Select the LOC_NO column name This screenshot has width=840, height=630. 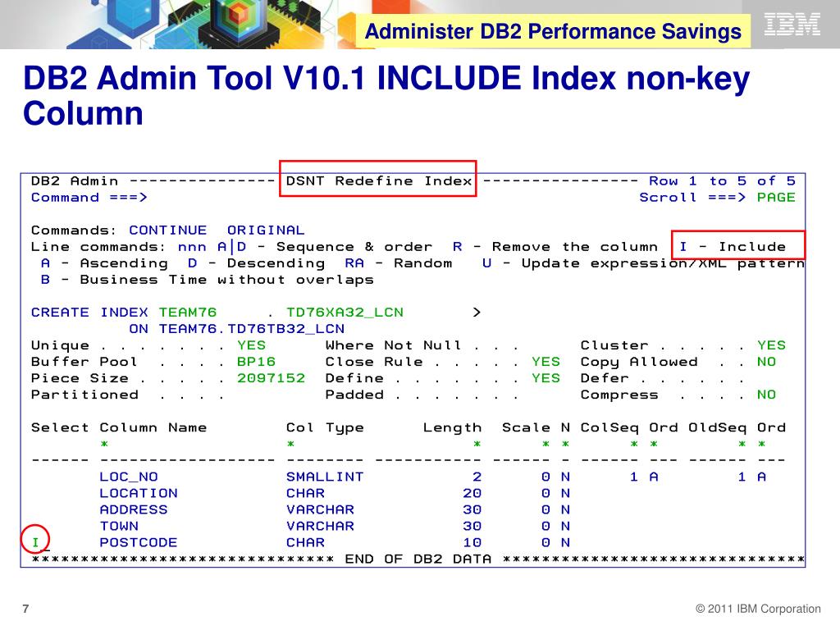click(129, 477)
